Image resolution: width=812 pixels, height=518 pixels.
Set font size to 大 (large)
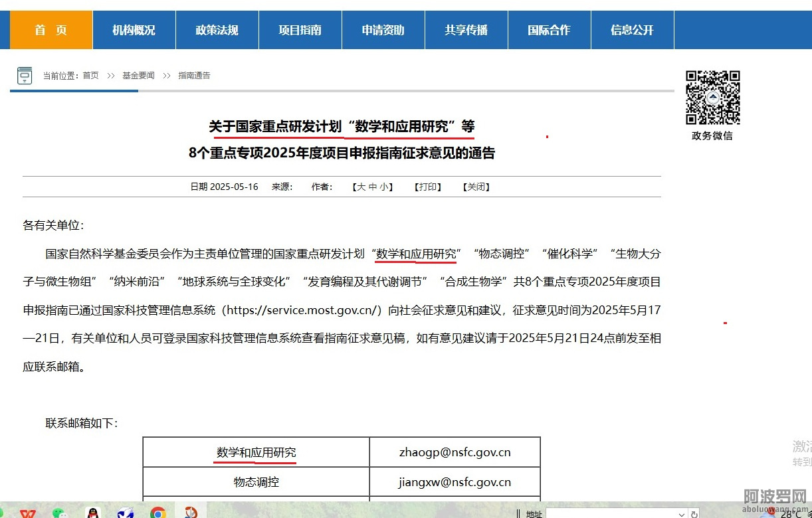pyautogui.click(x=361, y=187)
